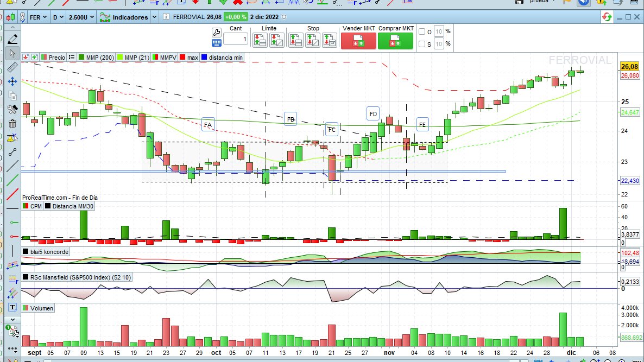The height and width of the screenshot is (362, 644).
Task: Expand more tools with the sidebar down chevron
Action: (x=12, y=319)
